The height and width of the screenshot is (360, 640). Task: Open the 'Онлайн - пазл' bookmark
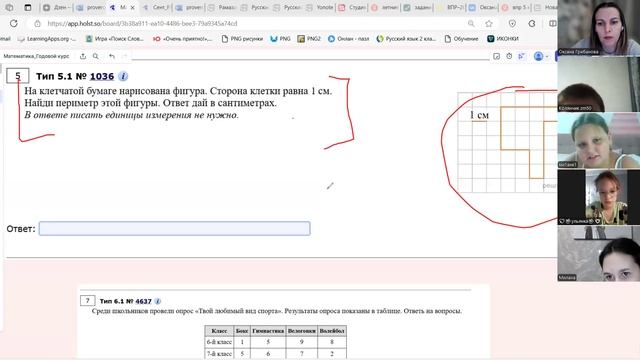[x=349, y=39]
